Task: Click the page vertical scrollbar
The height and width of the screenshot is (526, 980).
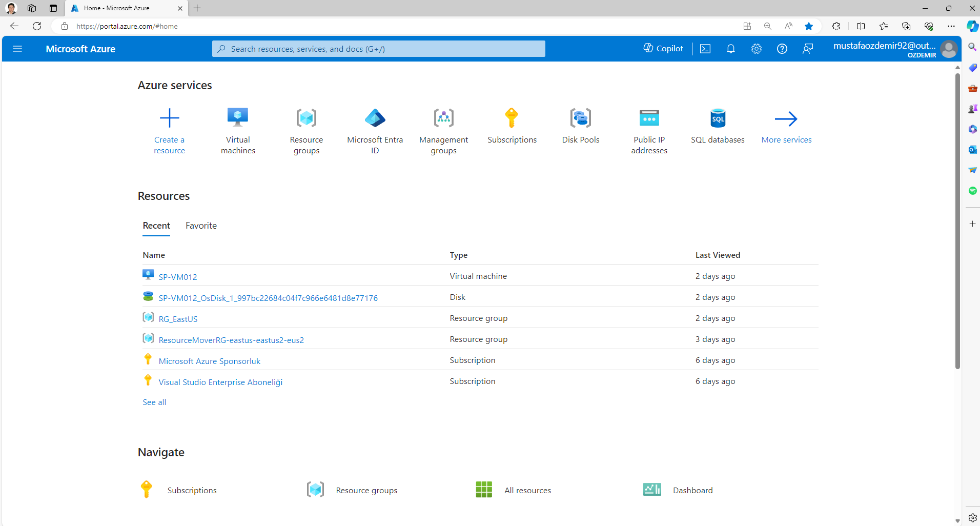Action: pos(957,220)
